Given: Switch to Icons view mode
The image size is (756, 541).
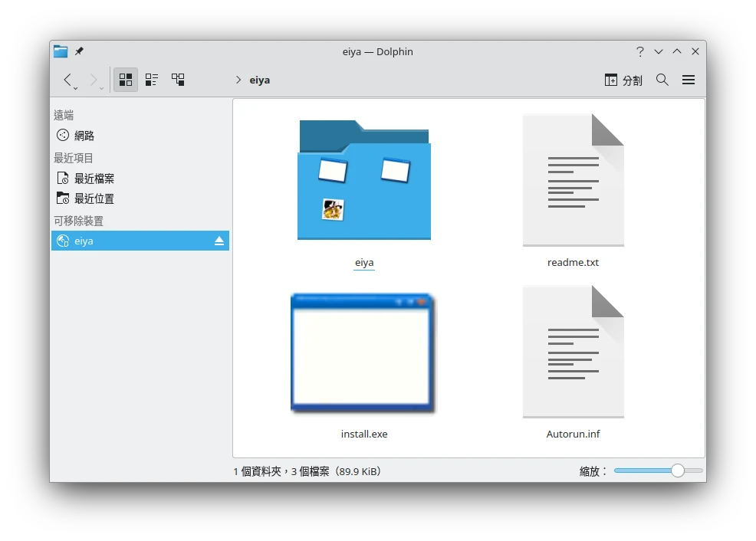Looking at the screenshot, I should coord(126,80).
